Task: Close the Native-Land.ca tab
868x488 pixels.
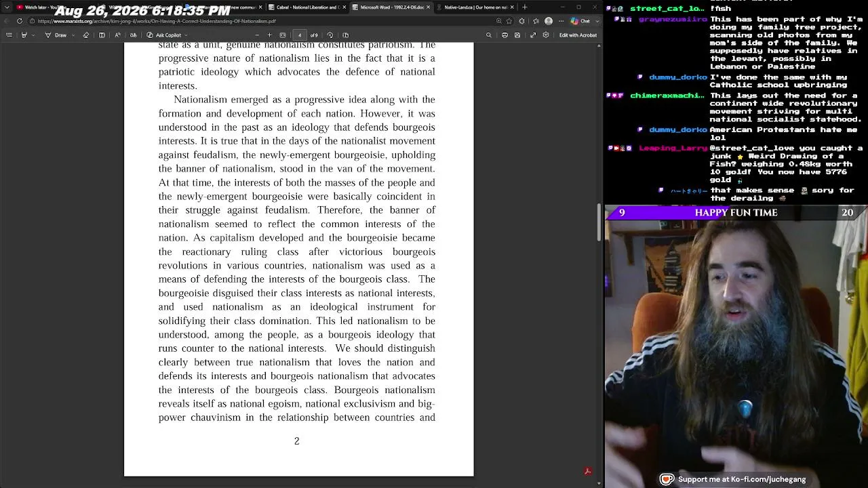Action: pos(512,7)
